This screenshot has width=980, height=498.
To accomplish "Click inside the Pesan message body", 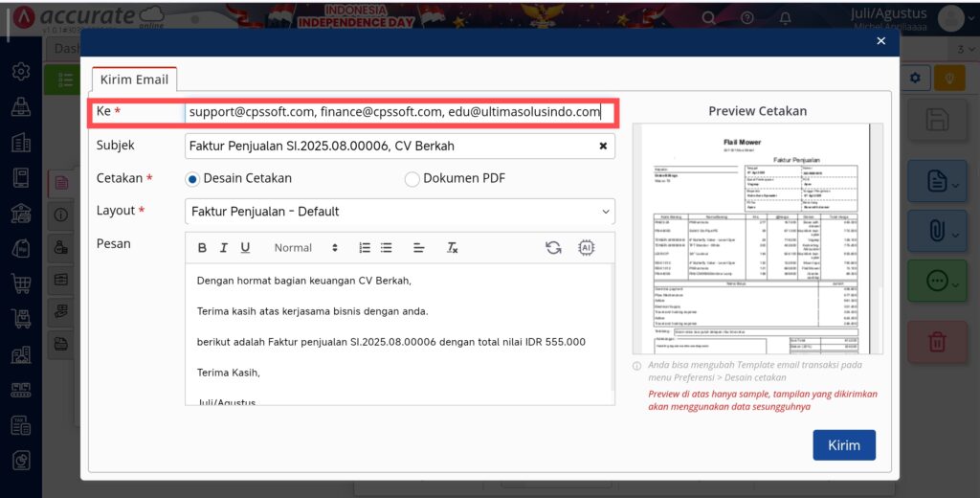I will coord(400,334).
